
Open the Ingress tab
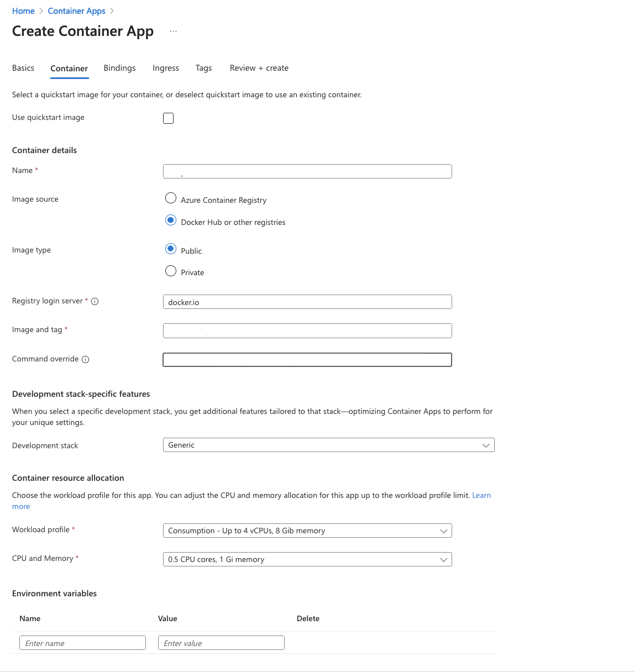pyautogui.click(x=165, y=68)
